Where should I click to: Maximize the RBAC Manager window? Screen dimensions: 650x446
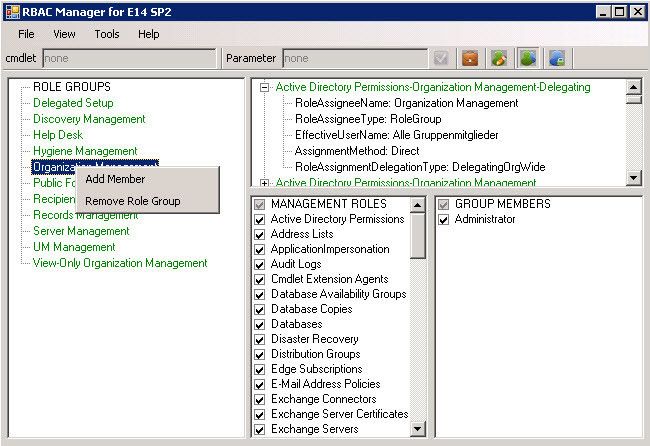[619, 12]
